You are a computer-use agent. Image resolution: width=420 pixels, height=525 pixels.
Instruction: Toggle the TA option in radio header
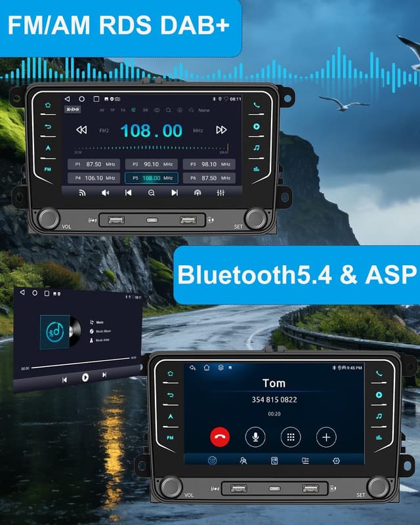pos(123,110)
